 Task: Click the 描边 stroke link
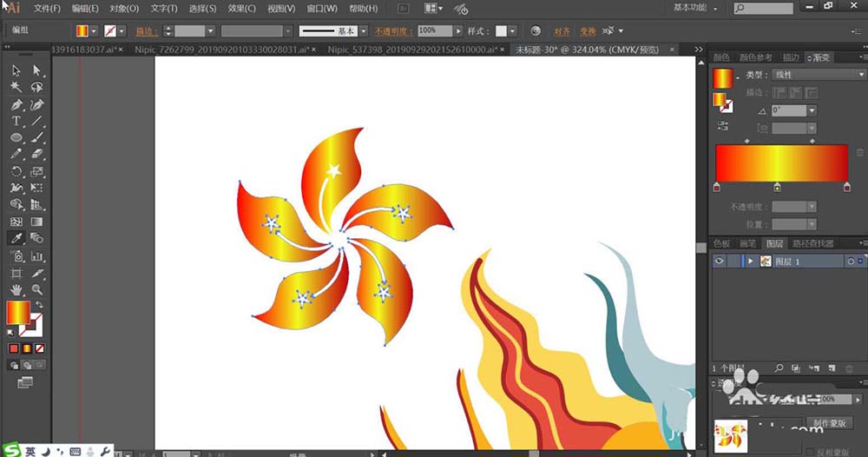[147, 31]
